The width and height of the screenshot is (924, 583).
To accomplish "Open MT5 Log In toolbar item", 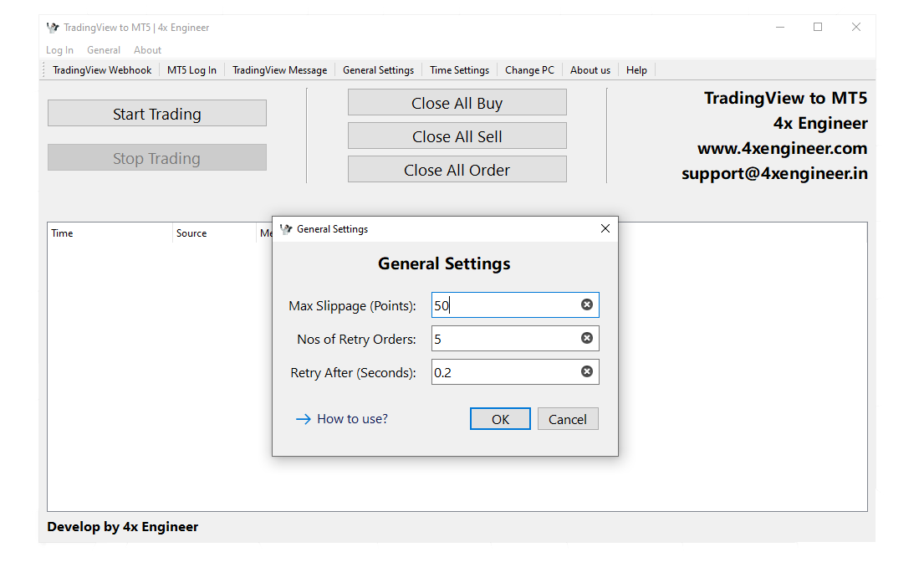I will (x=191, y=70).
